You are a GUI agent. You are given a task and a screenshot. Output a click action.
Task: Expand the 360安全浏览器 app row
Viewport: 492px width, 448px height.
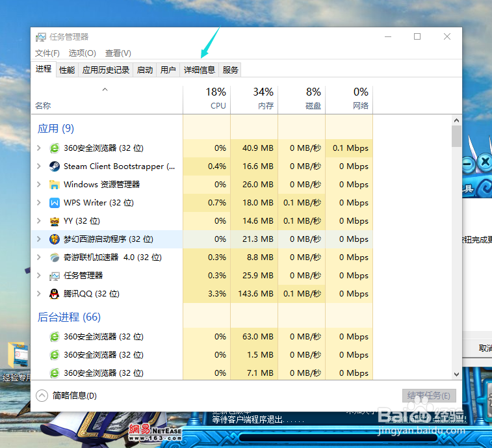coord(39,148)
